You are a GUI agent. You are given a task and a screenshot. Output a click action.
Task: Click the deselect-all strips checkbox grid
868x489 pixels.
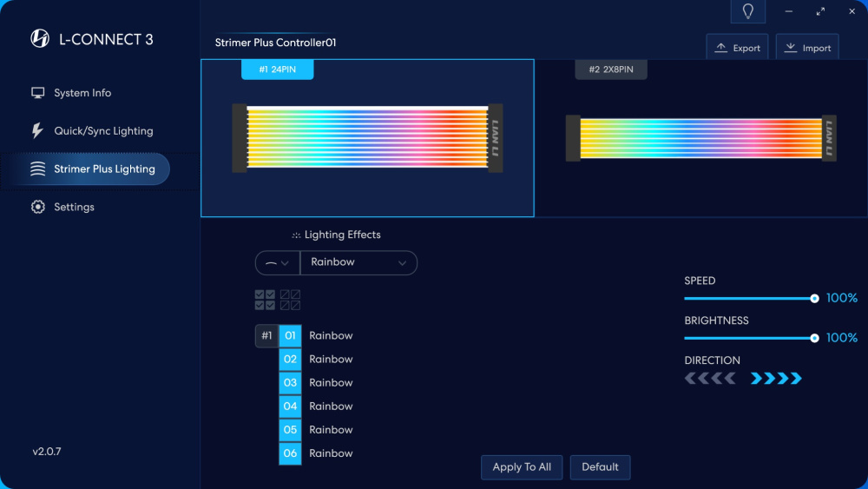pyautogui.click(x=290, y=300)
